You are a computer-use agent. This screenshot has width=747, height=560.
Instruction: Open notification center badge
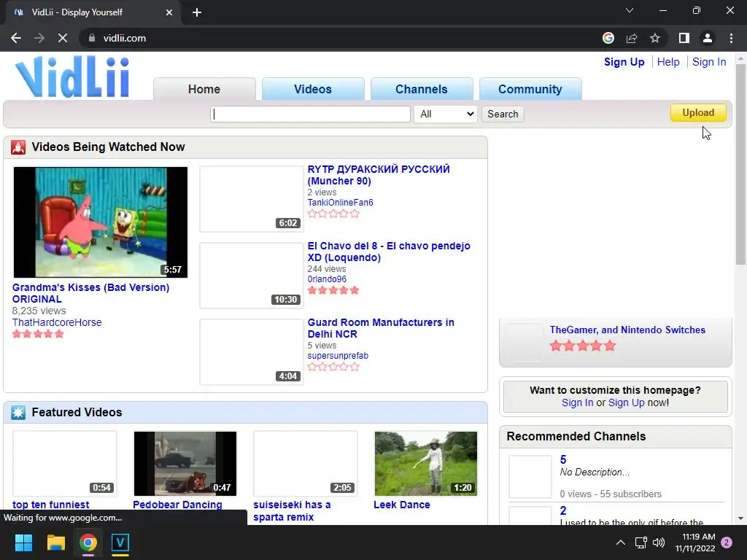(x=727, y=542)
